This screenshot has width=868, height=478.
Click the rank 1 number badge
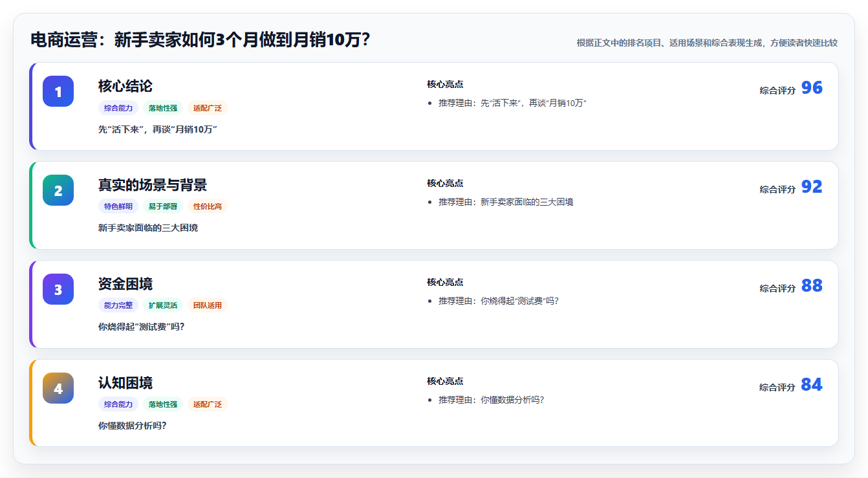[x=58, y=91]
